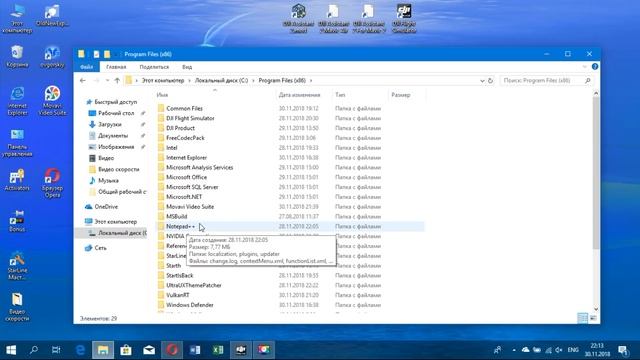
Task: Open Task View on taskbar
Action: point(56,350)
